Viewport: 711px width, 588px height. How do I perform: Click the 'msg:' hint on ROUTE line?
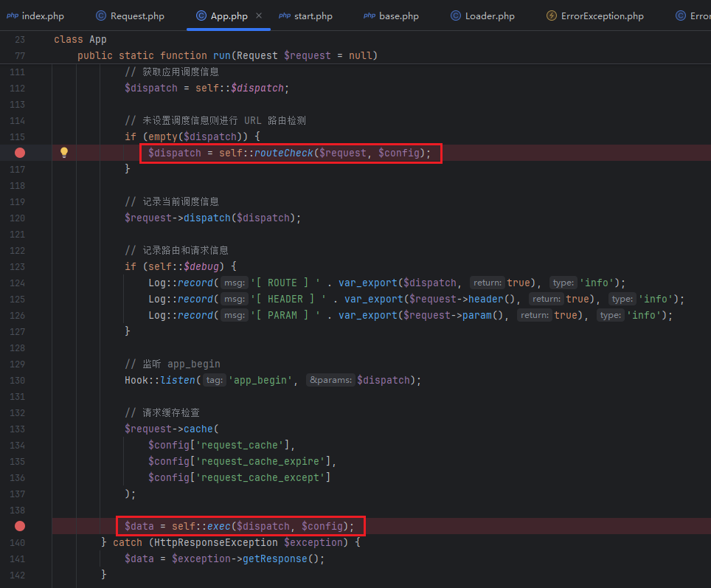coord(235,283)
